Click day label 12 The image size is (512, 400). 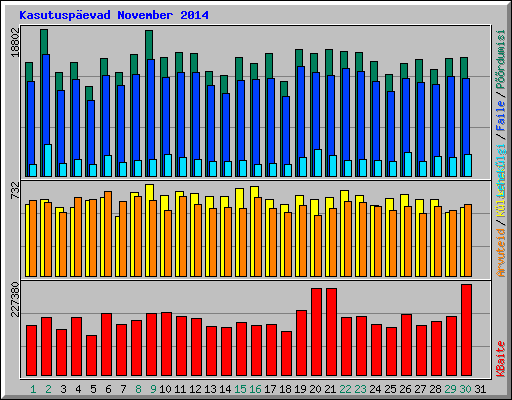pyautogui.click(x=195, y=389)
